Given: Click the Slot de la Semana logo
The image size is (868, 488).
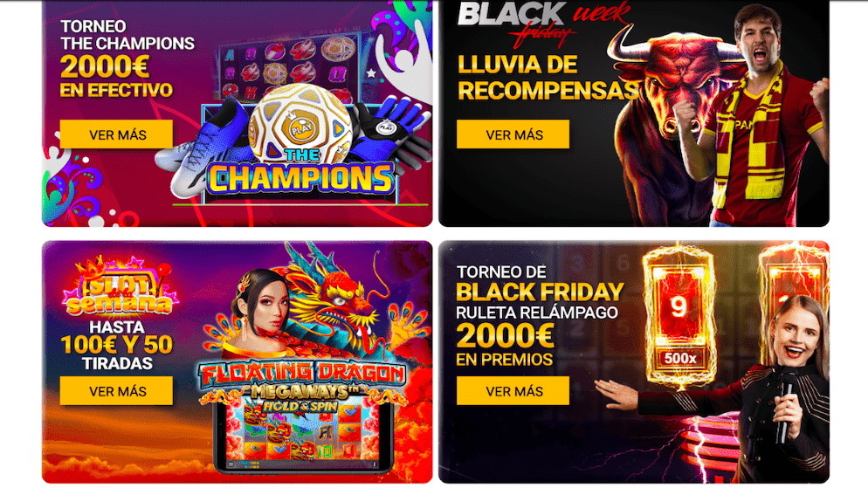Looking at the screenshot, I should 121,288.
